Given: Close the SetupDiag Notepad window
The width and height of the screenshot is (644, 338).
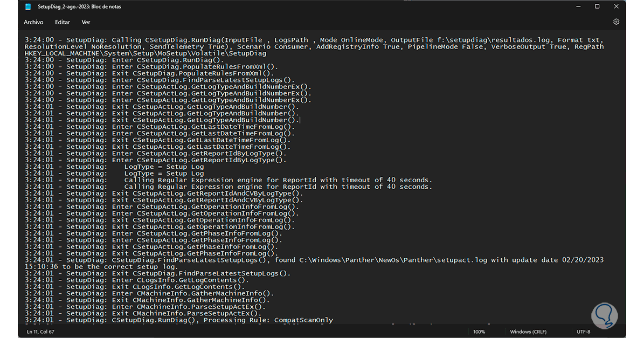Looking at the screenshot, I should tap(616, 6).
